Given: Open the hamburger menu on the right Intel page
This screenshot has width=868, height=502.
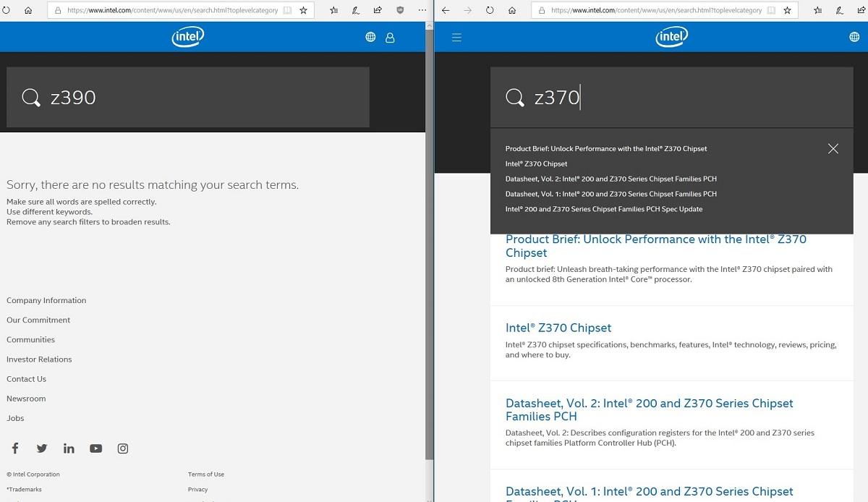Looking at the screenshot, I should coord(456,37).
